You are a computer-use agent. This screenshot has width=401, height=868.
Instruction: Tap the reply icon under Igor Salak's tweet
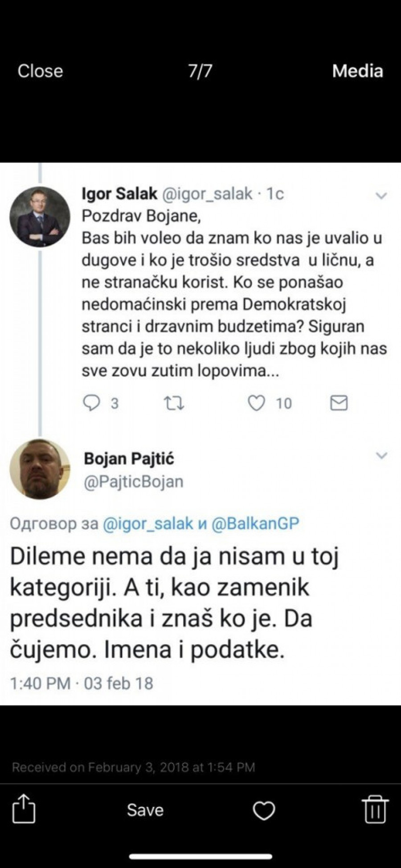pos(92,403)
